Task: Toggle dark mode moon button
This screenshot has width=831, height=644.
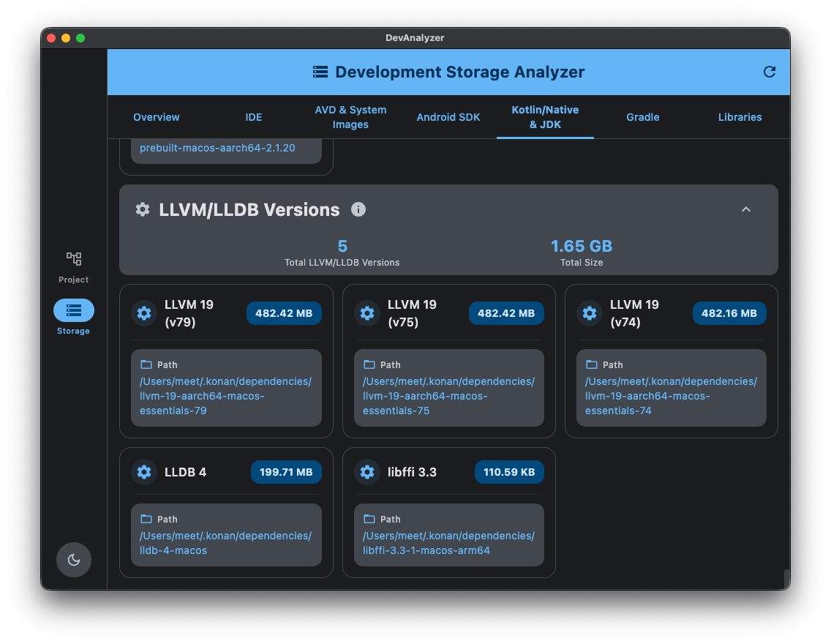Action: pos(74,560)
